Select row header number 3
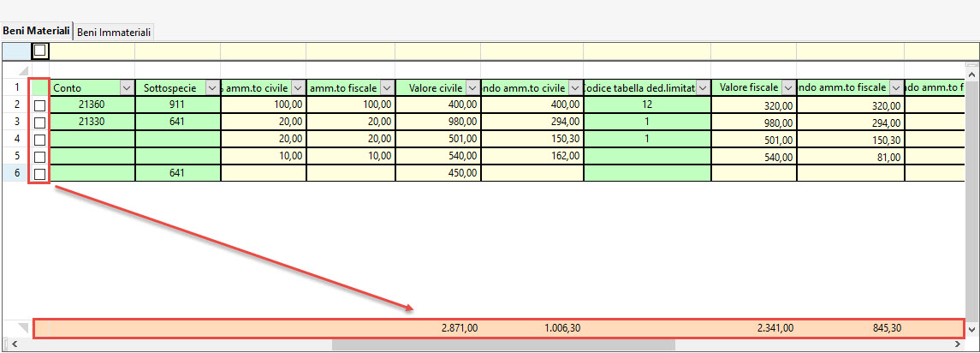The image size is (980, 353). [x=17, y=122]
